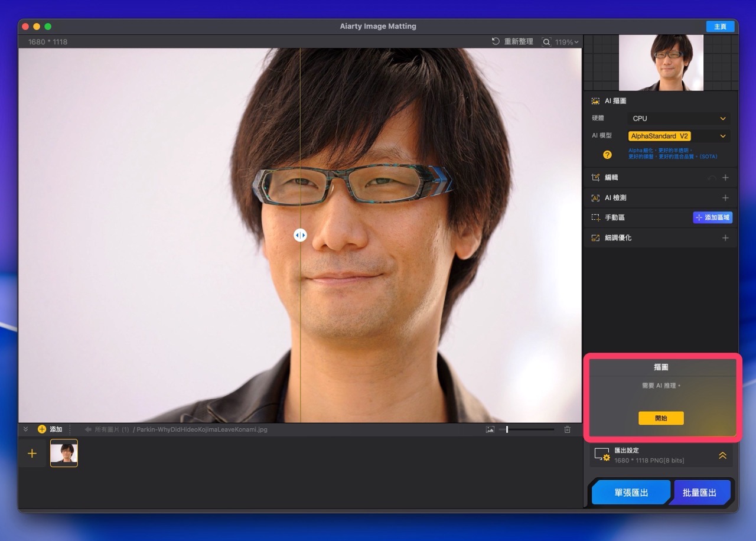Collapse the filmstrip with the double-chevron button

tap(25, 429)
